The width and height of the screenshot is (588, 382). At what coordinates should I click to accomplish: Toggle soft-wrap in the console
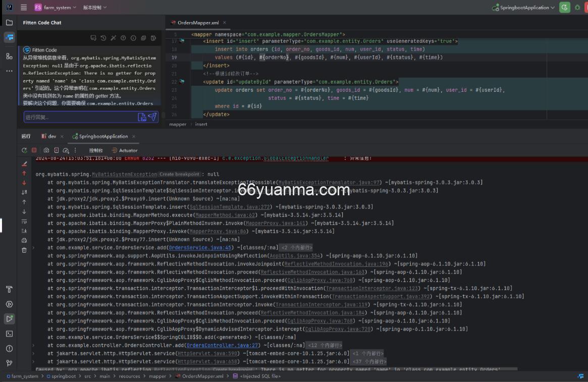coord(24,222)
